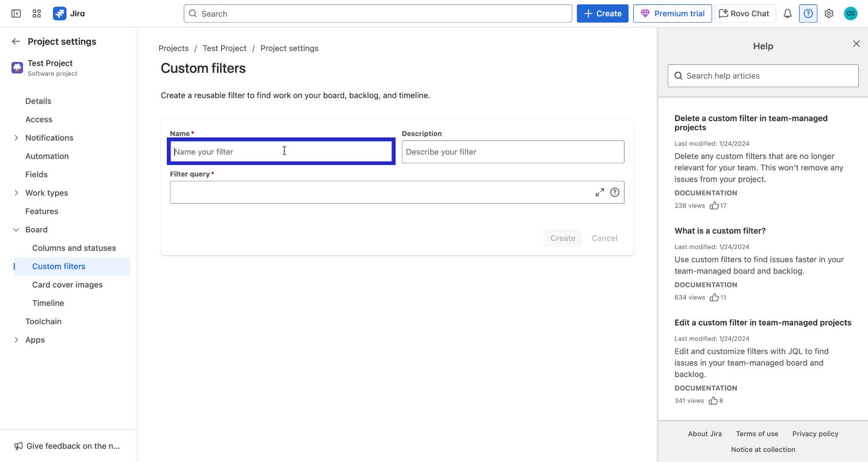Open the article What is a custom filter?

(x=720, y=231)
